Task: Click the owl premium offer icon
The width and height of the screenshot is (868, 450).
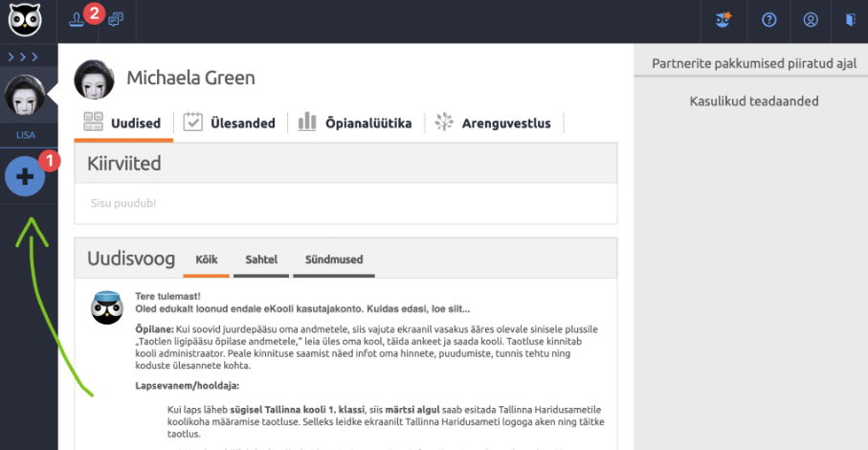Action: click(x=724, y=20)
